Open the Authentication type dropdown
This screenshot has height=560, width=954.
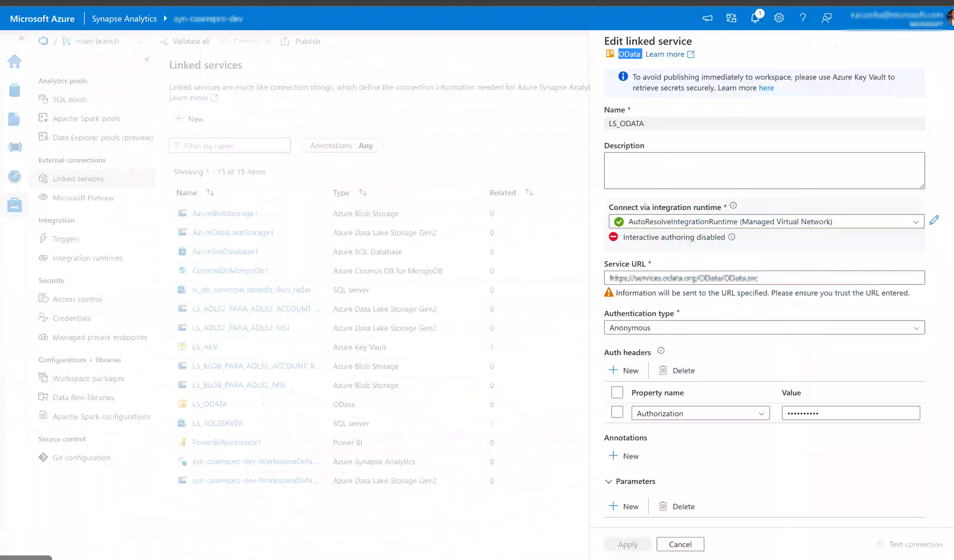coord(917,327)
